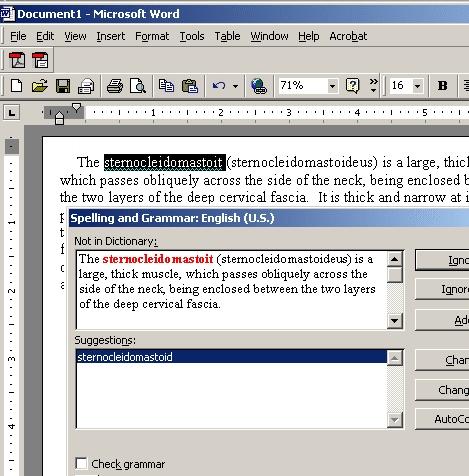
Task: Open the Help menu
Action: tap(309, 36)
